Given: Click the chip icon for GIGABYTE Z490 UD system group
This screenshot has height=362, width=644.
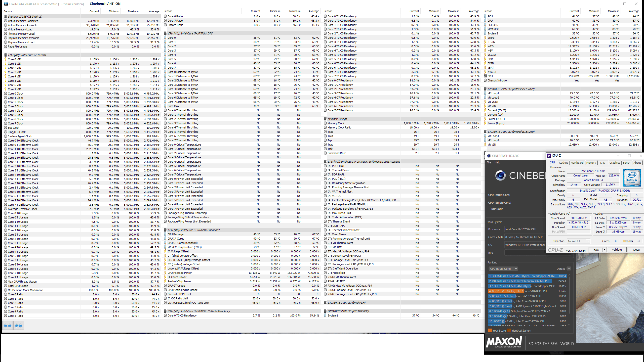Looking at the screenshot, I should pos(6,17).
